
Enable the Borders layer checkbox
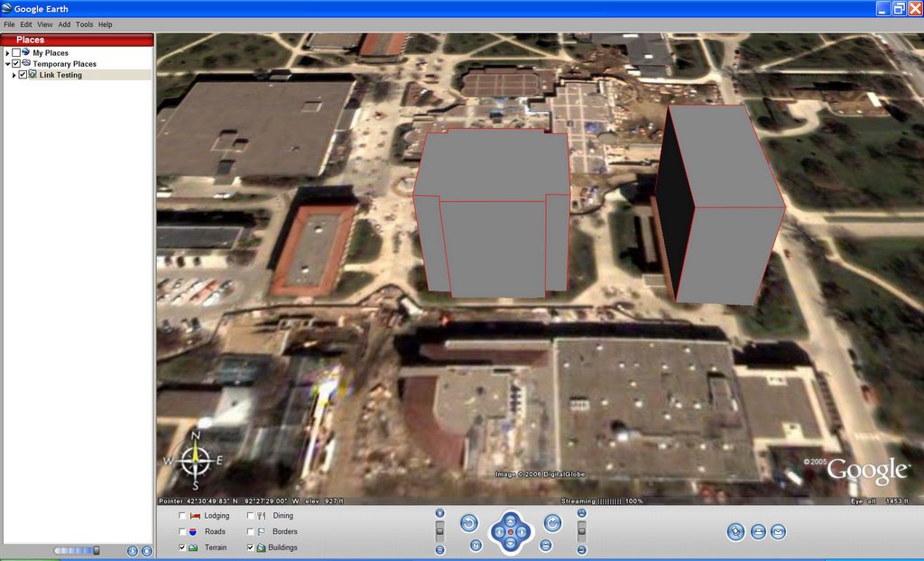(251, 531)
